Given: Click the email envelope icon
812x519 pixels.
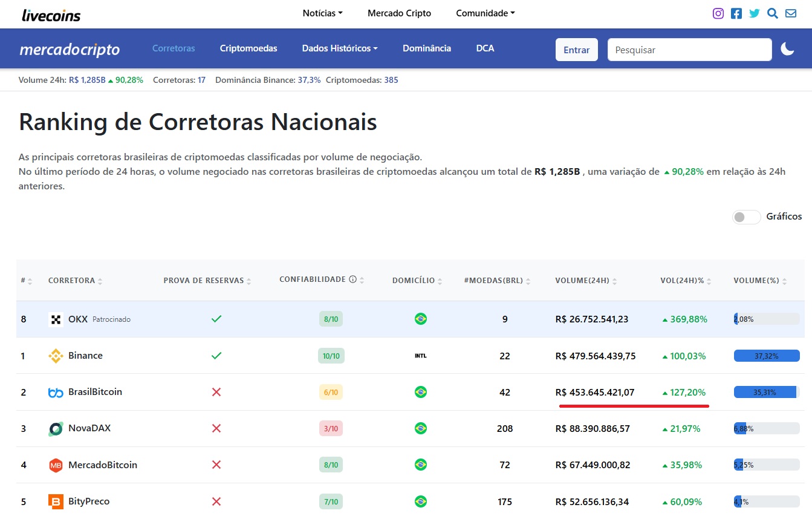Looking at the screenshot, I should tap(791, 13).
